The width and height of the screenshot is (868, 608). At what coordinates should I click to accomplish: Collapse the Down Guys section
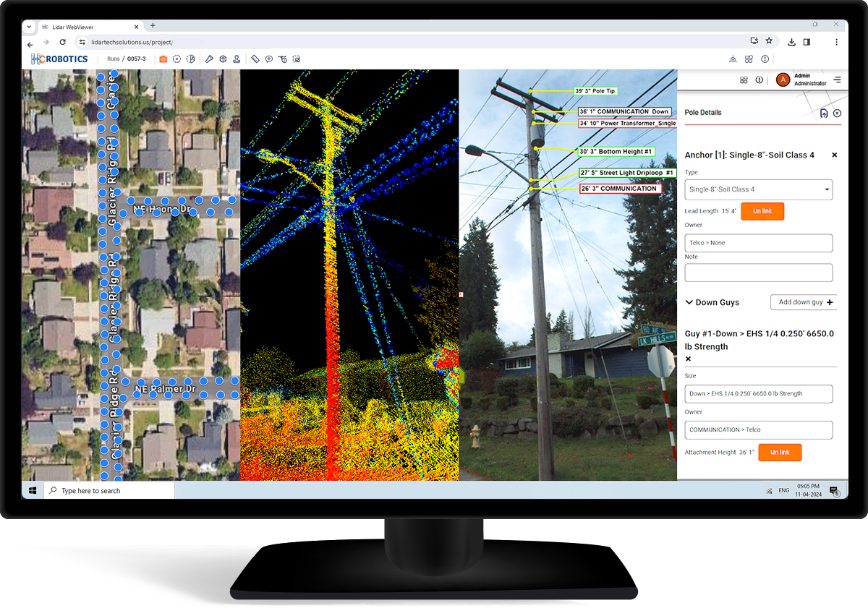point(689,302)
